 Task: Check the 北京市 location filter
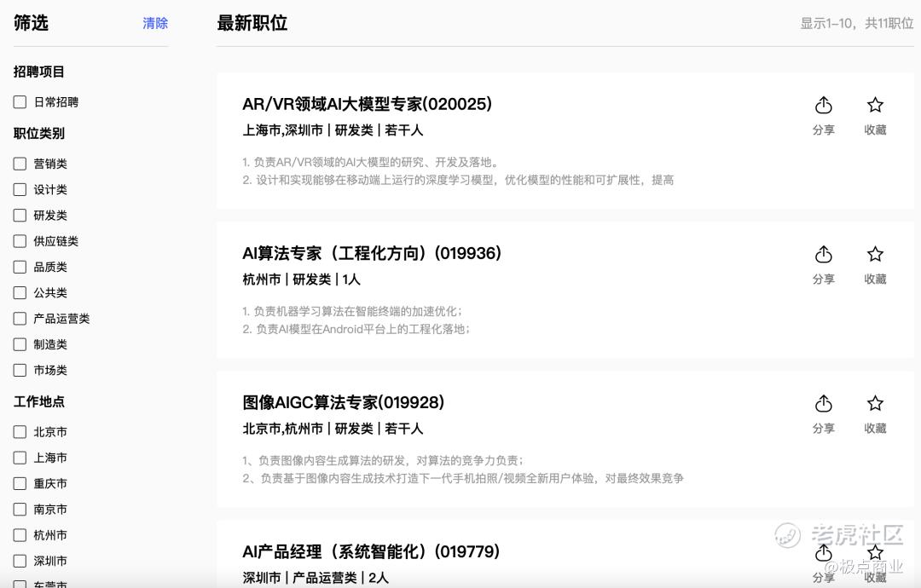pos(20,432)
